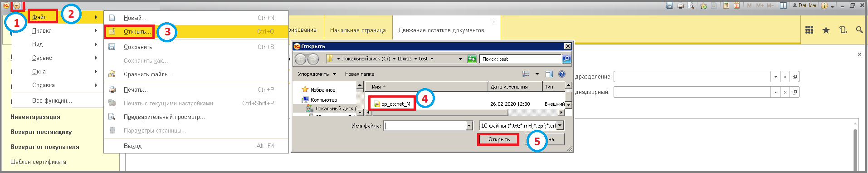The height and width of the screenshot is (173, 868).
Task: Open the calendar icon showing 31
Action: click(737, 5)
